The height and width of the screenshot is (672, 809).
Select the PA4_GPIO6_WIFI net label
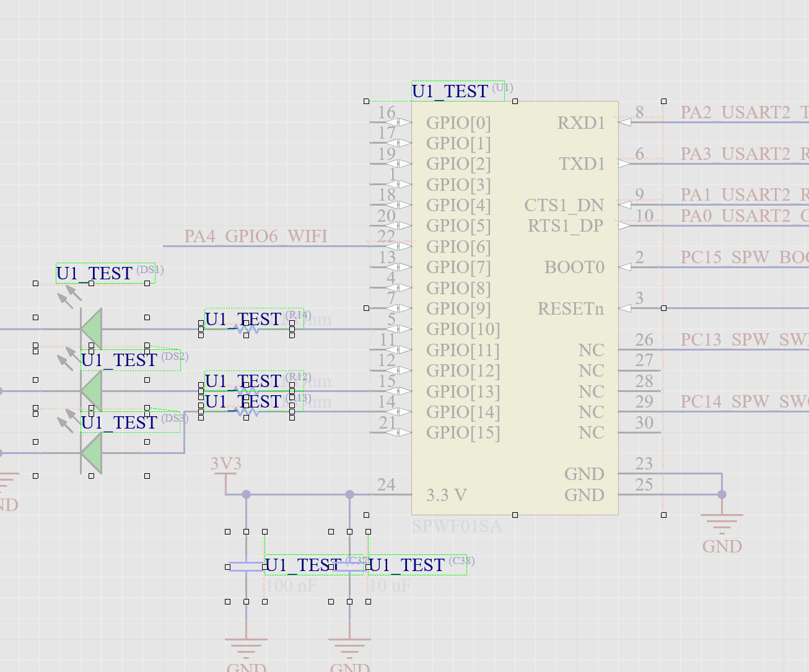coord(255,237)
